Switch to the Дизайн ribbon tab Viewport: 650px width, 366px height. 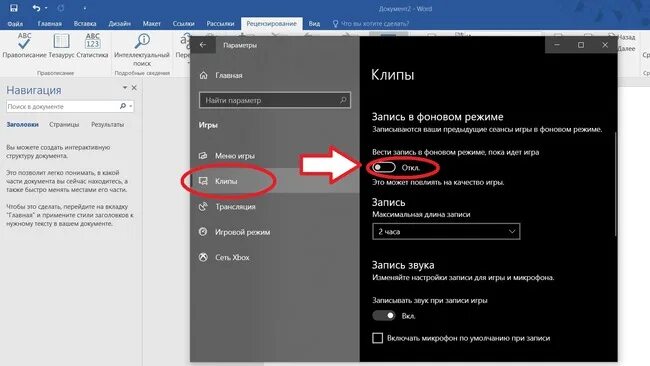[x=119, y=24]
